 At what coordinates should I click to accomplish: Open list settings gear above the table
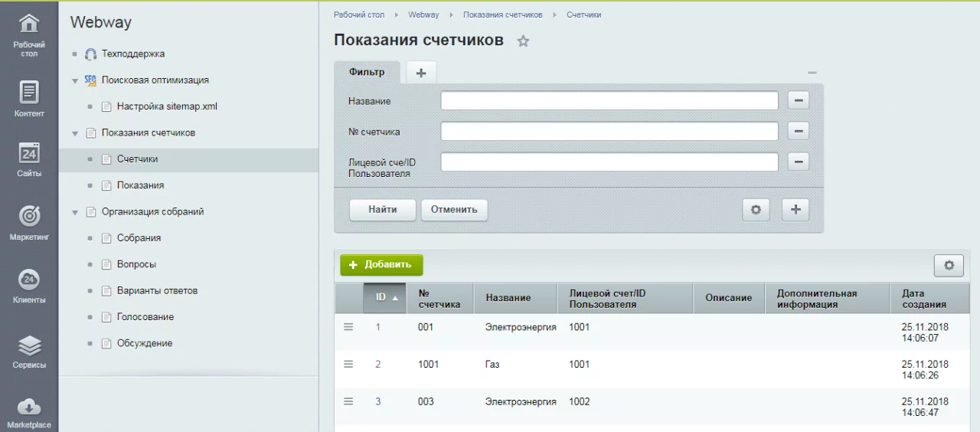click(949, 265)
